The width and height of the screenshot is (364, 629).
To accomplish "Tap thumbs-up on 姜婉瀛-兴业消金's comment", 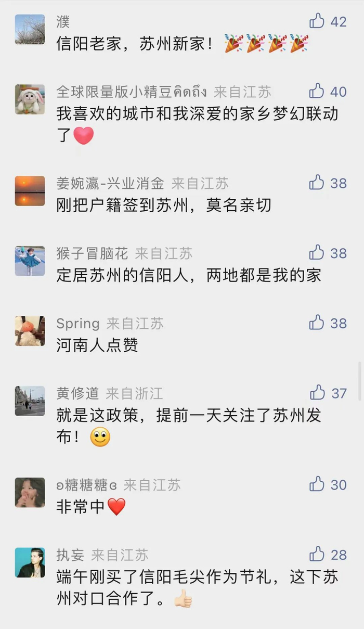I will (x=317, y=183).
